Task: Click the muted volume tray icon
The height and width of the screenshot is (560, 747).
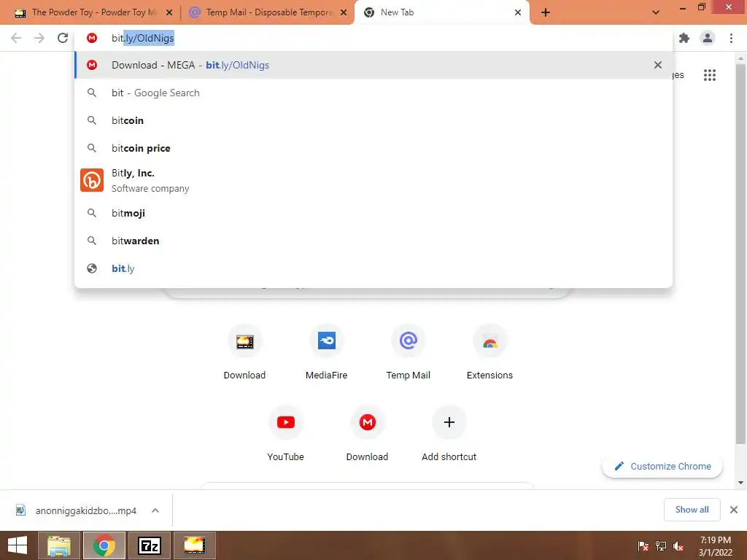Action: (678, 545)
